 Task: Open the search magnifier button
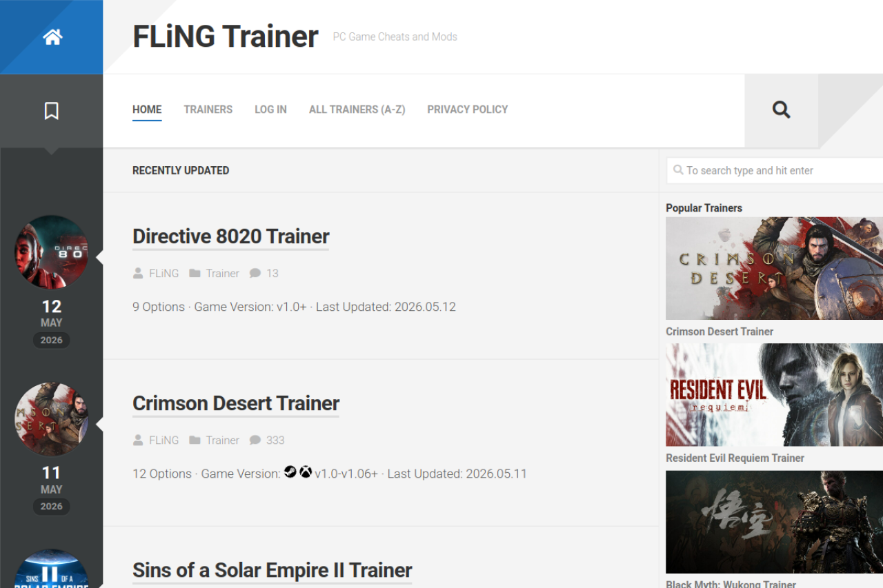click(x=781, y=110)
